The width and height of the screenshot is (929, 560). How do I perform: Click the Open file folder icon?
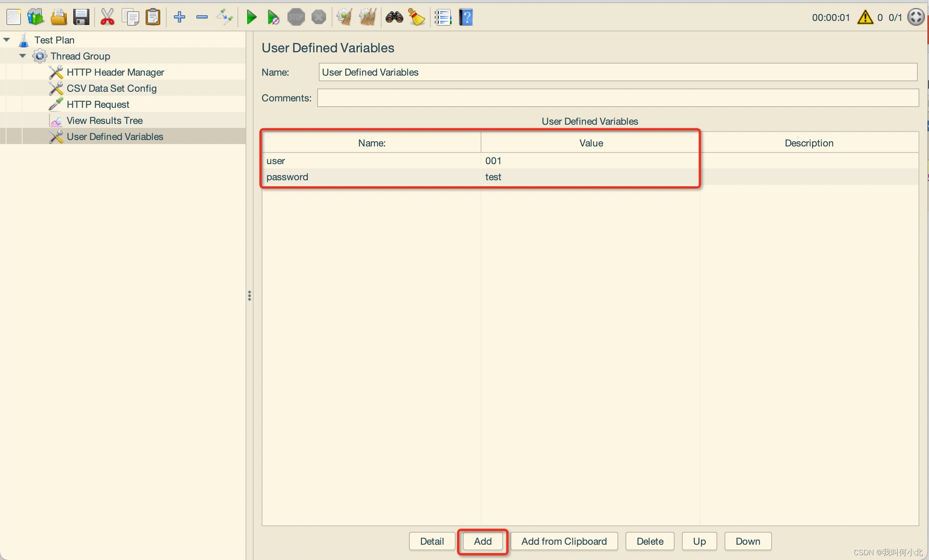coord(59,17)
